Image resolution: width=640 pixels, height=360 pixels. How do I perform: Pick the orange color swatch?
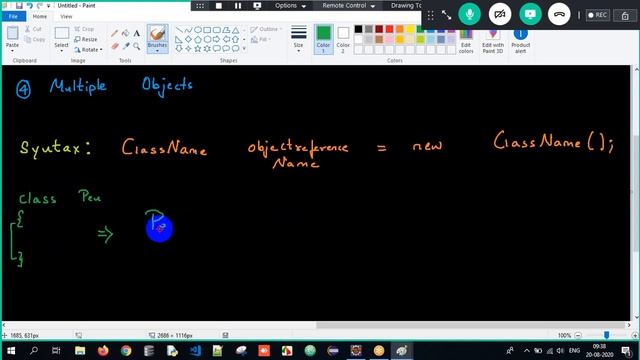400,29
